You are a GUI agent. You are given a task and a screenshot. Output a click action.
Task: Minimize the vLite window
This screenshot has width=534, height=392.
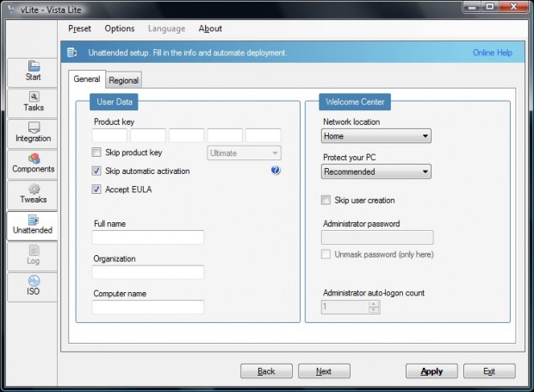pos(472,7)
